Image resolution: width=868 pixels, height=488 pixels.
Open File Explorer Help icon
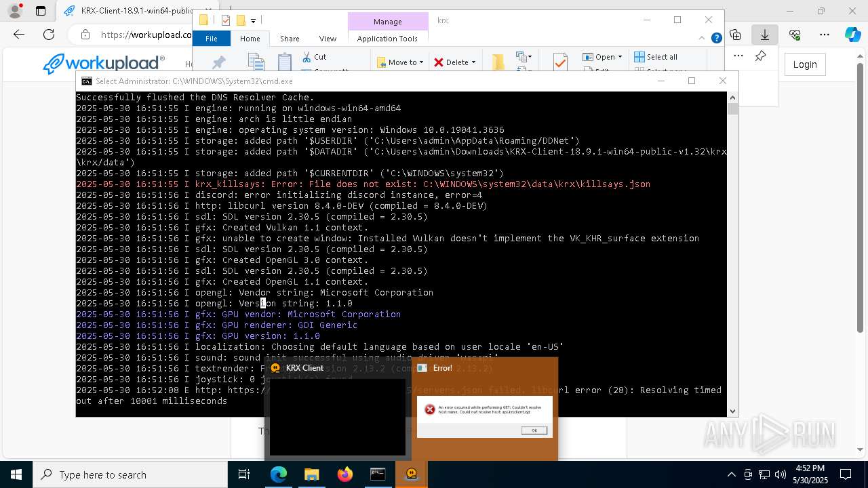[716, 38]
